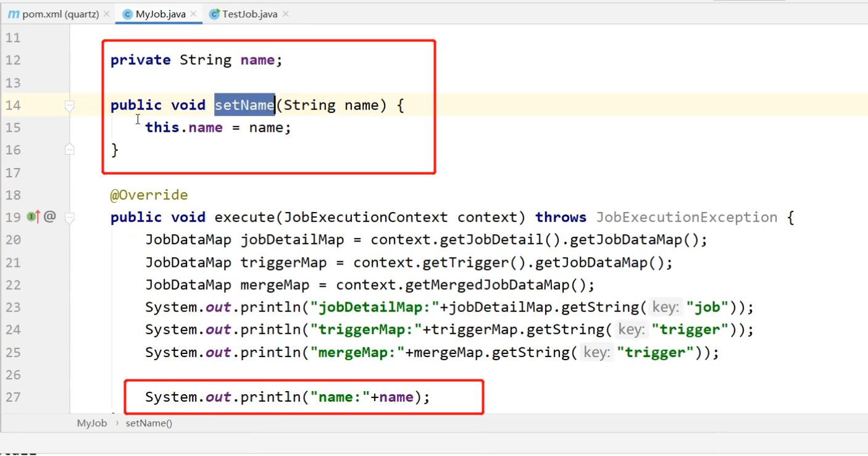Click the throws keyword on line 19
868x456 pixels.
[x=561, y=217]
